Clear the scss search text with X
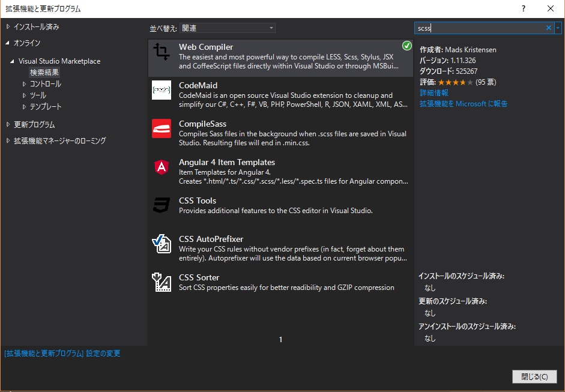This screenshot has width=565, height=392. 548,28
